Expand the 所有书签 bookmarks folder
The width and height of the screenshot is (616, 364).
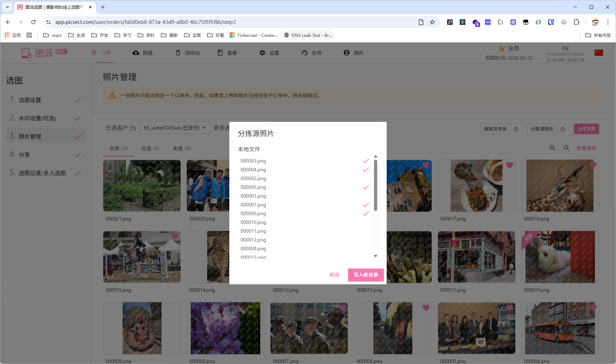point(598,35)
